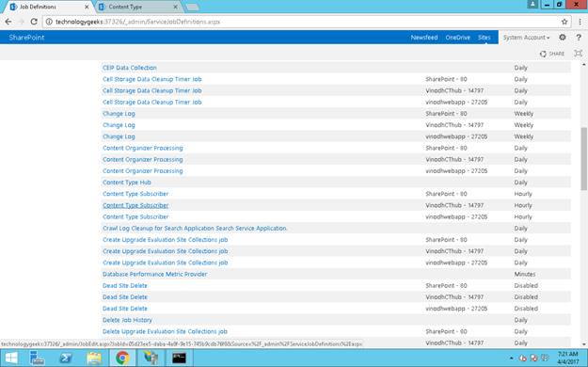588x367 pixels.
Task: Open OneDrive link in suite bar
Action: pos(458,37)
